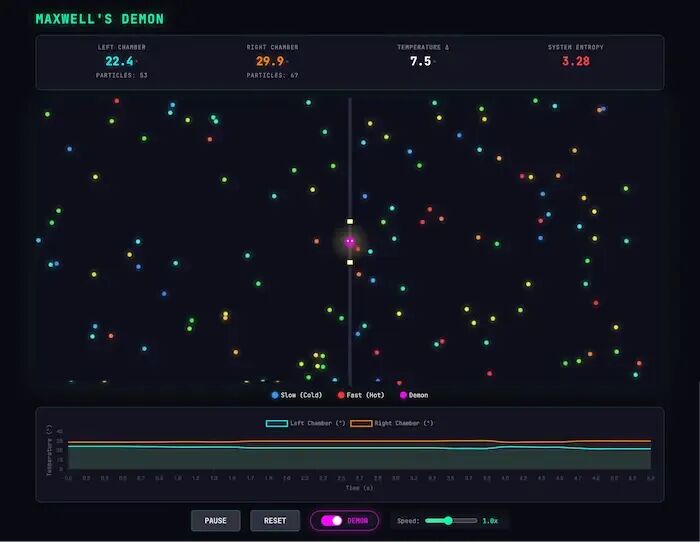This screenshot has width=700, height=542.
Task: Click the RESET button
Action: click(275, 521)
